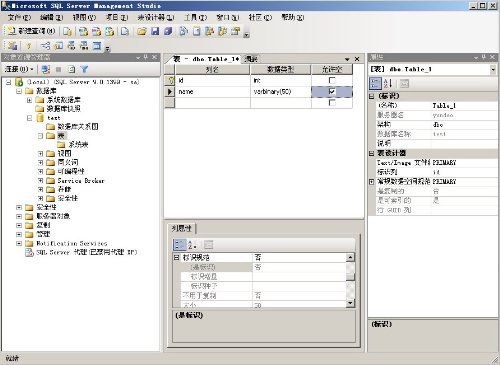
Task: Click the Allow Nulls column header
Action: click(x=332, y=69)
